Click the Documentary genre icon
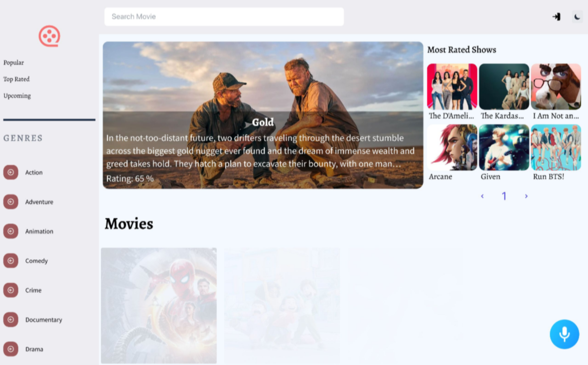 pyautogui.click(x=11, y=320)
